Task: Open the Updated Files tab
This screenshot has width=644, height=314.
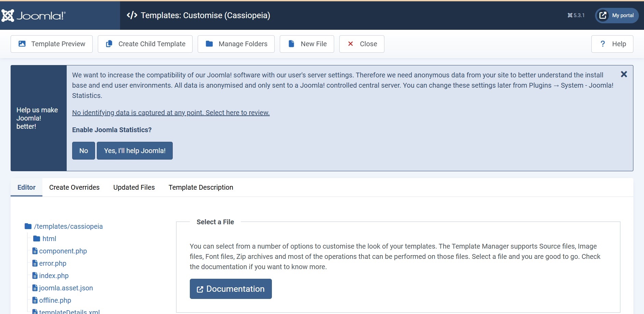Action: (134, 187)
